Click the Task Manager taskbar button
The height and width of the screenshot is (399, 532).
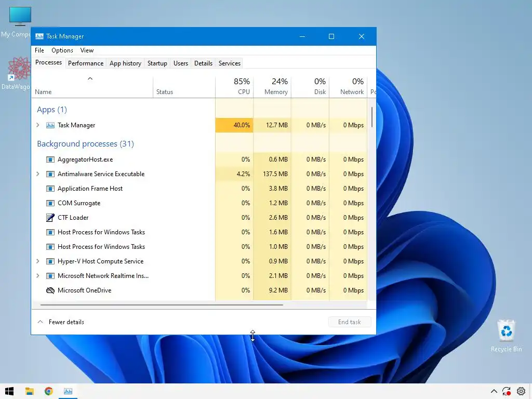click(68, 391)
